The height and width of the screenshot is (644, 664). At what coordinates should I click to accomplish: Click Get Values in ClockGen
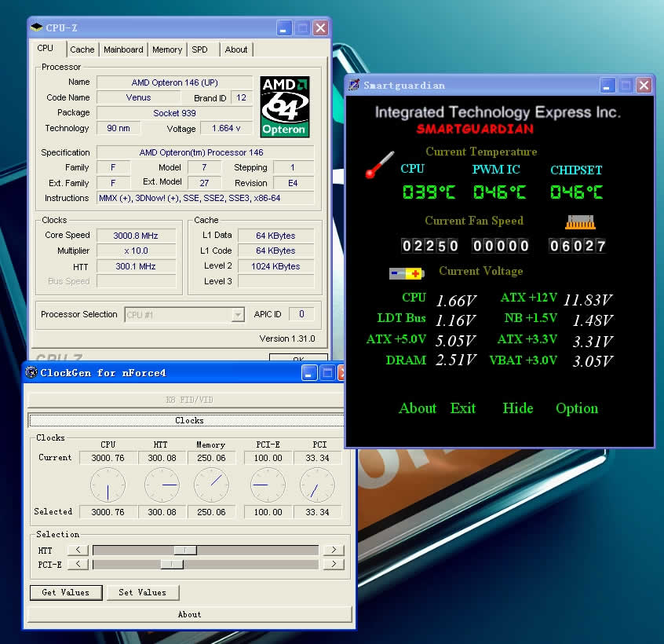pos(66,592)
